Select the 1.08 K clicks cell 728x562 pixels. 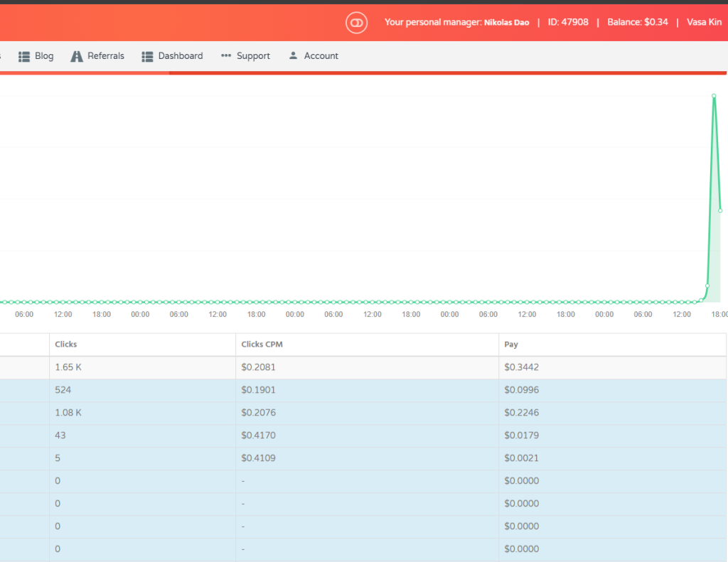(142, 413)
